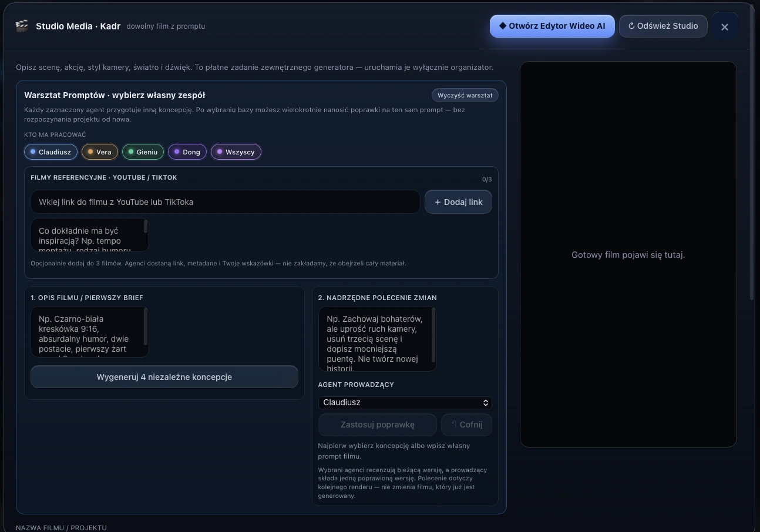
Task: Toggle the Vera agent chip
Action: pos(100,152)
